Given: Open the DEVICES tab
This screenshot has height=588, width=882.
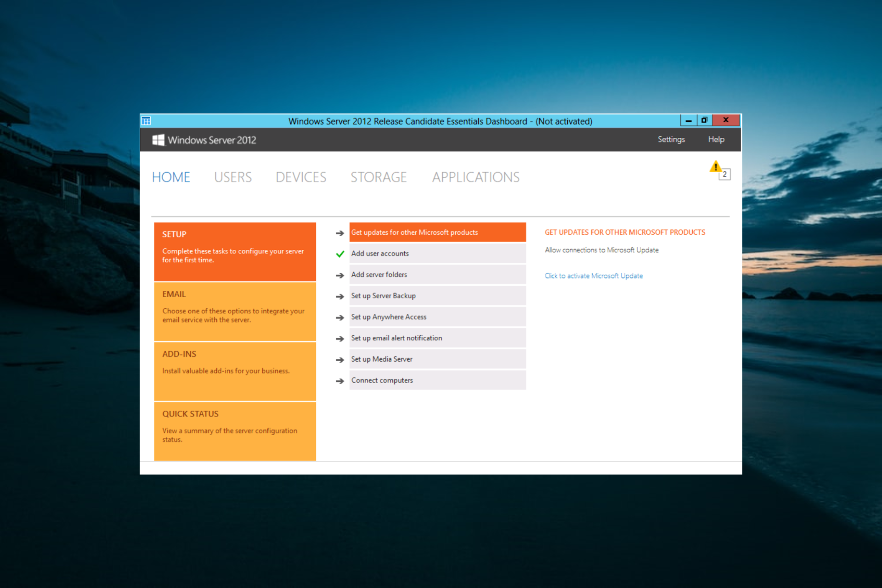Looking at the screenshot, I should click(x=301, y=177).
